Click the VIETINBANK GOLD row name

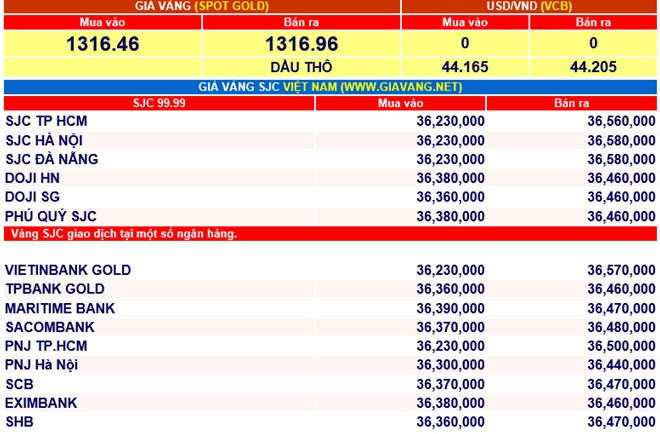[68, 270]
